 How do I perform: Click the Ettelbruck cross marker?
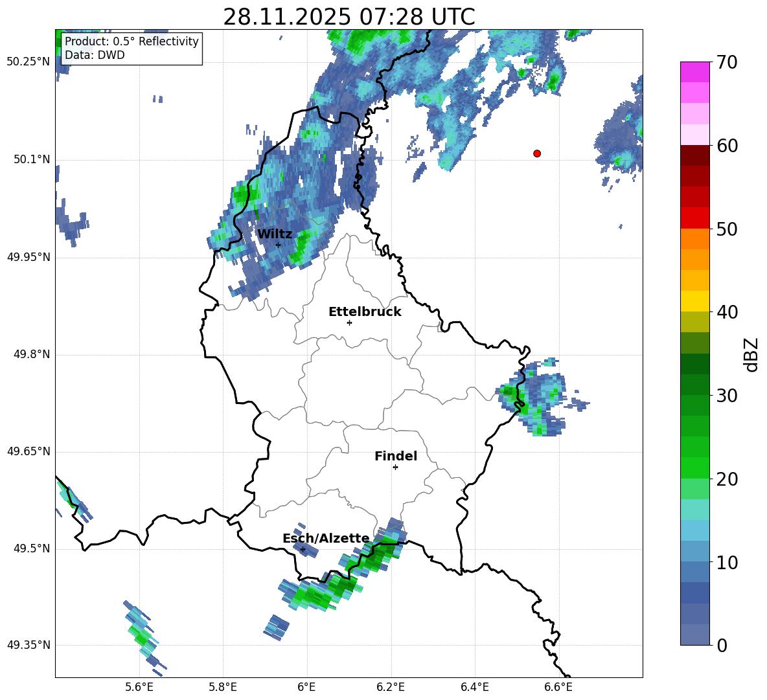point(349,322)
